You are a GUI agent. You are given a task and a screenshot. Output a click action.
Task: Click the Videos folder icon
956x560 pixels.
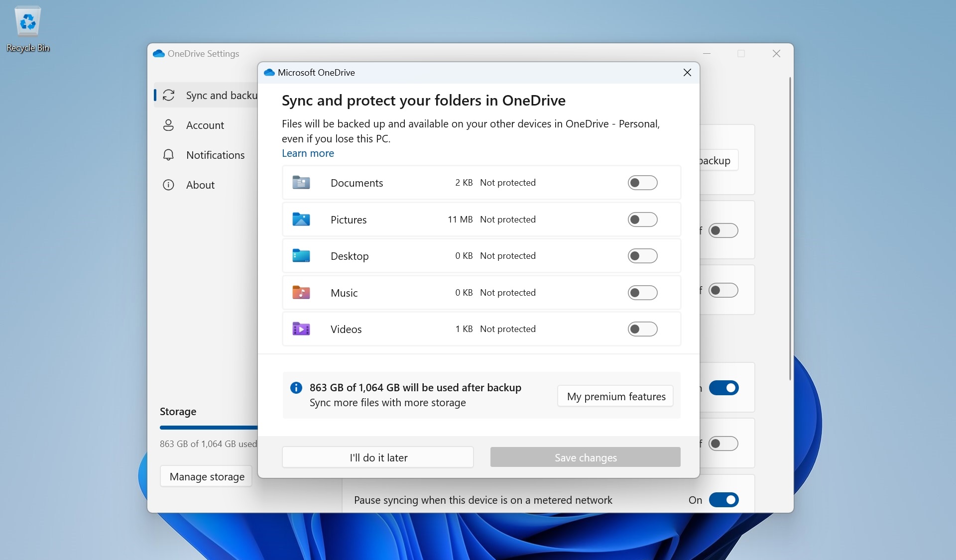pos(301,329)
